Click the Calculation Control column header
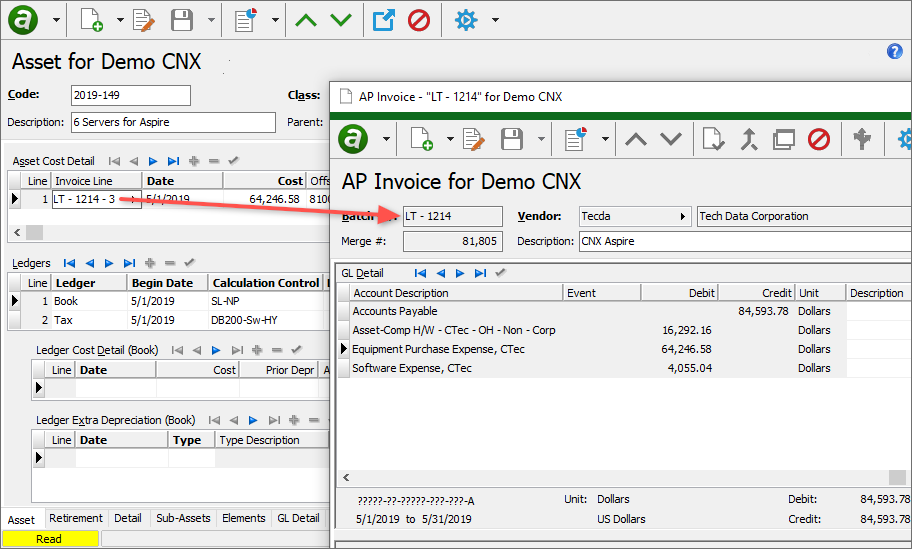912x549 pixels. tap(265, 283)
